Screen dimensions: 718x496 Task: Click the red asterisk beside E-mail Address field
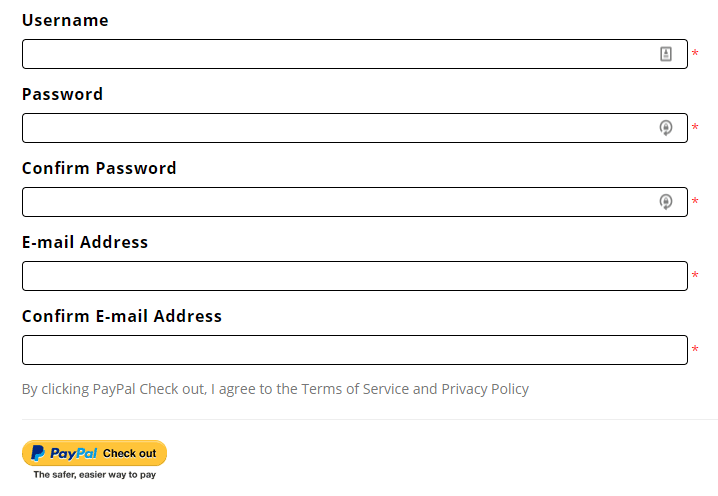[x=695, y=275]
